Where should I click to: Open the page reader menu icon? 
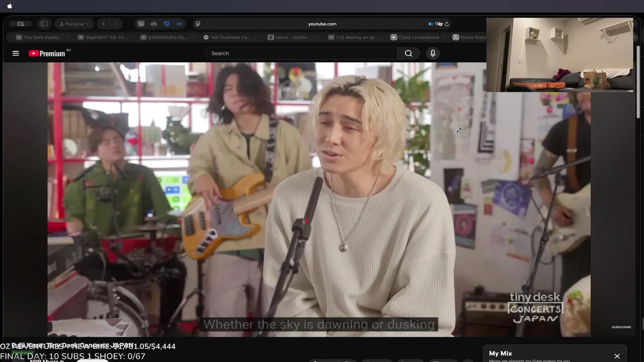(x=198, y=24)
